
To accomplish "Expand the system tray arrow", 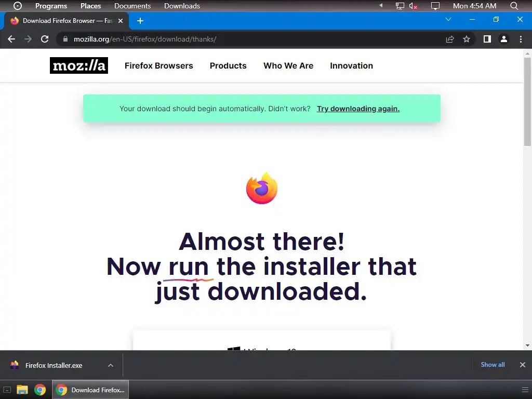I will [381, 5].
